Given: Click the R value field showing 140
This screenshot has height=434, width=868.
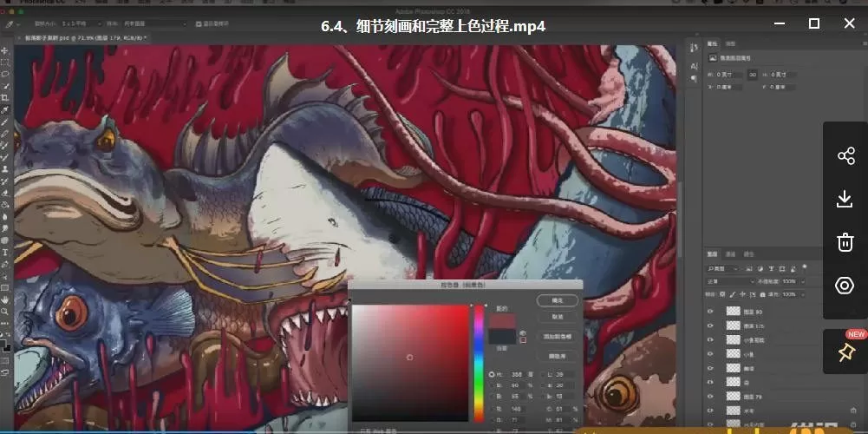Looking at the screenshot, I should coord(518,409).
